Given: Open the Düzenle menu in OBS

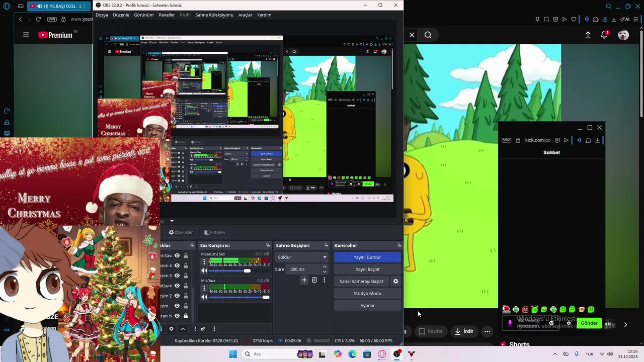Looking at the screenshot, I should pyautogui.click(x=121, y=15).
